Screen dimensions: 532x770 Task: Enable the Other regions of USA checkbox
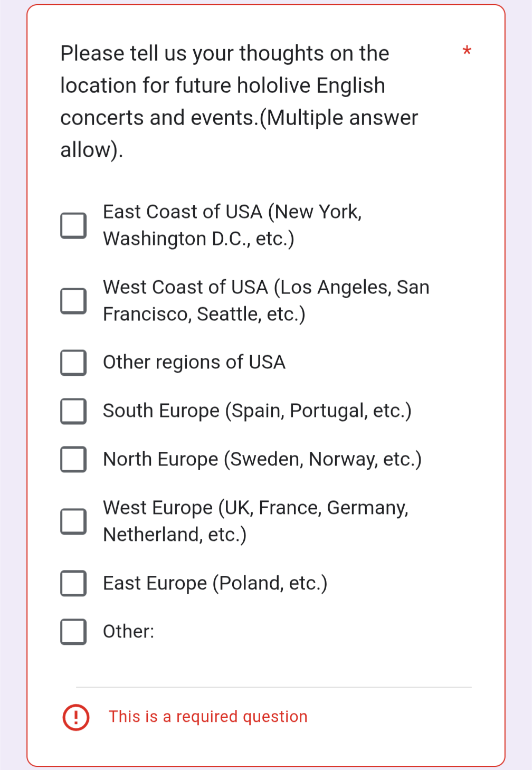pos(73,363)
